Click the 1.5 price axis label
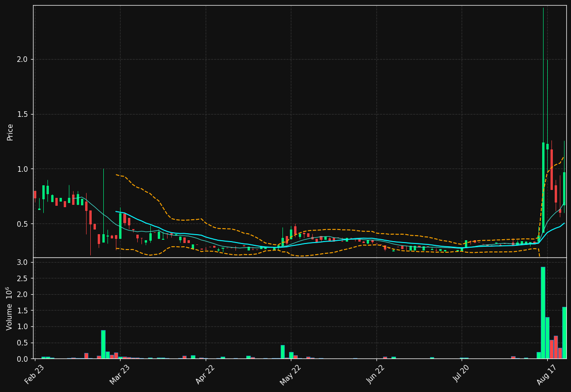 [22, 115]
